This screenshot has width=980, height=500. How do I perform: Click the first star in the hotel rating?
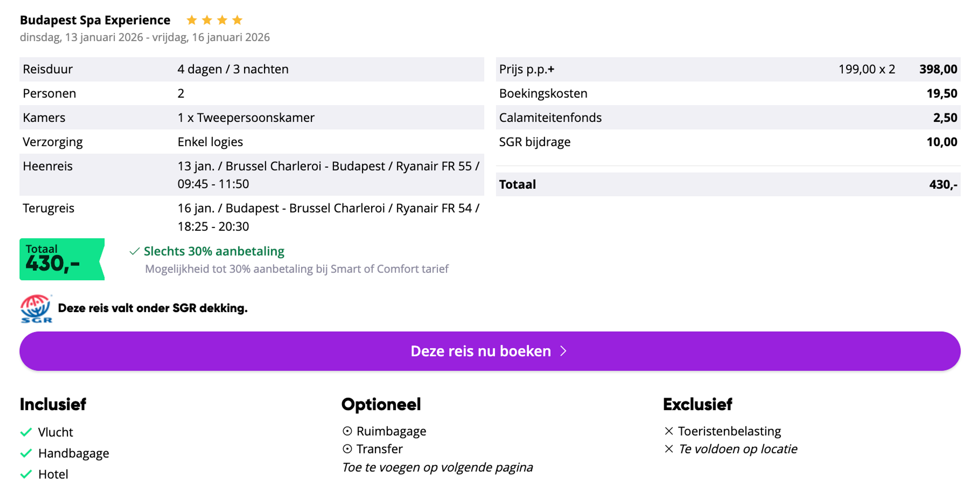pyautogui.click(x=192, y=20)
